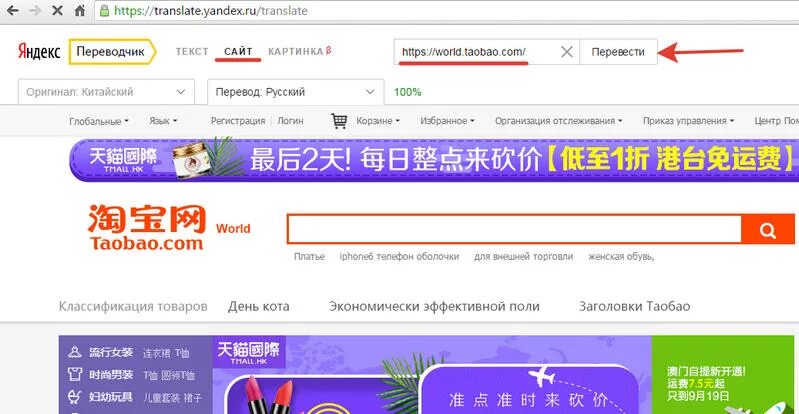Click the Tmall.HK badge on the carousel
This screenshot has width=799, height=414.
[249, 352]
